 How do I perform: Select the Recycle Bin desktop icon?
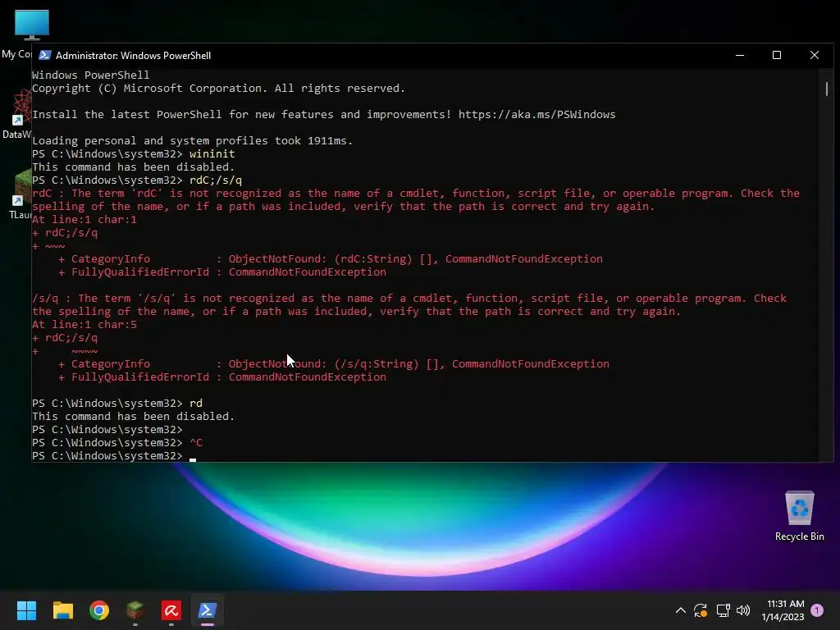799,516
